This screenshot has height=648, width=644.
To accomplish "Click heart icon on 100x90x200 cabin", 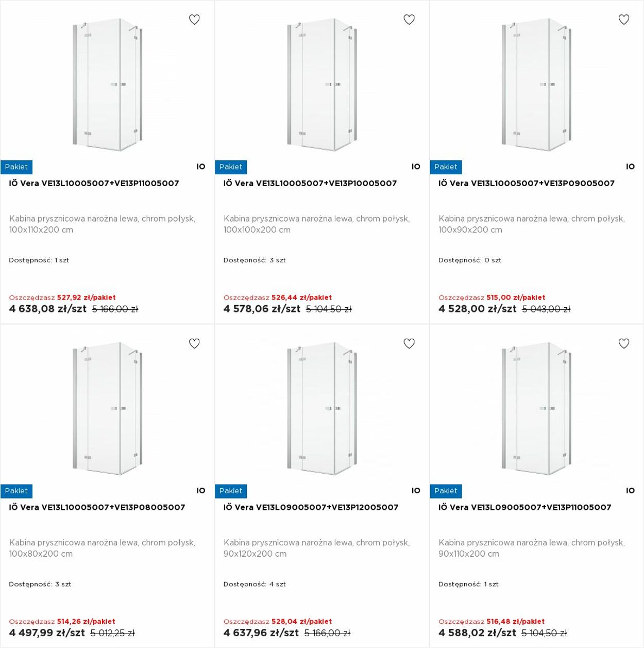I will click(624, 20).
